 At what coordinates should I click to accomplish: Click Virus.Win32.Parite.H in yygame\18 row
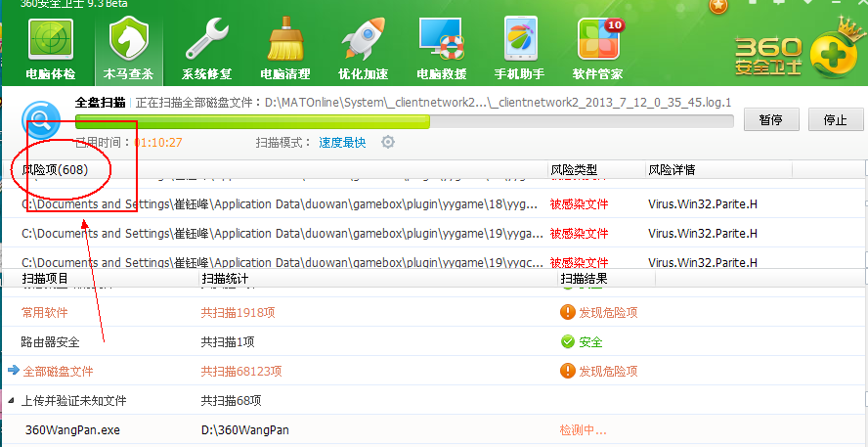(703, 203)
